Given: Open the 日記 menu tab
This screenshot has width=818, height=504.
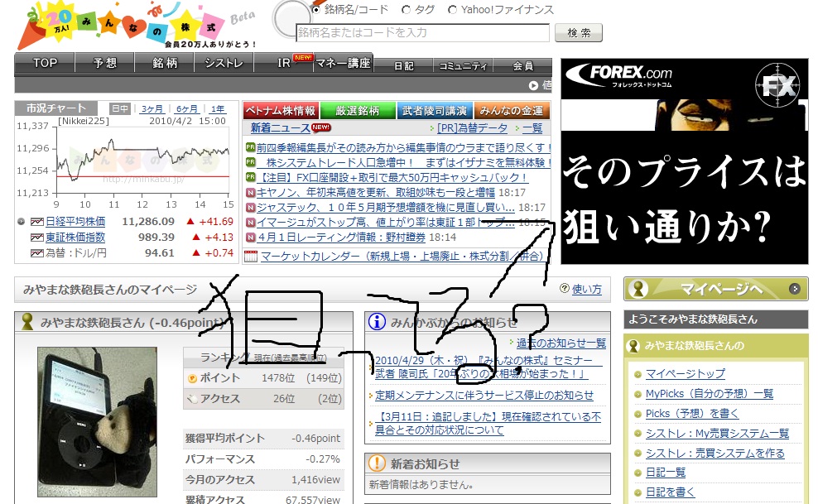Looking at the screenshot, I should click(x=403, y=66).
